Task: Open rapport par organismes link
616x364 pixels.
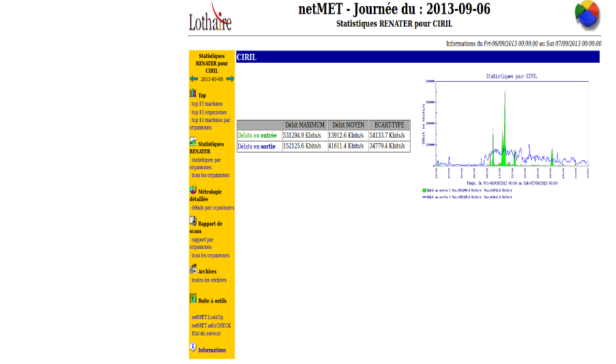Action: [202, 243]
